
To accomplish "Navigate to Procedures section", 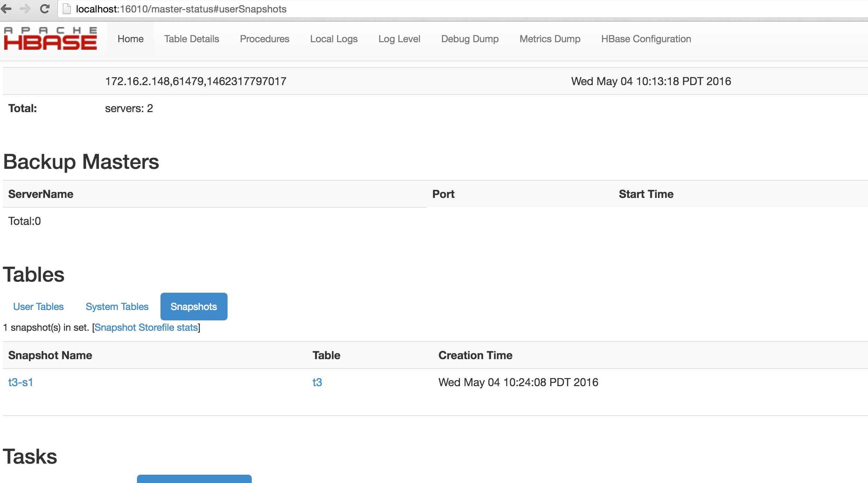I will 264,39.
